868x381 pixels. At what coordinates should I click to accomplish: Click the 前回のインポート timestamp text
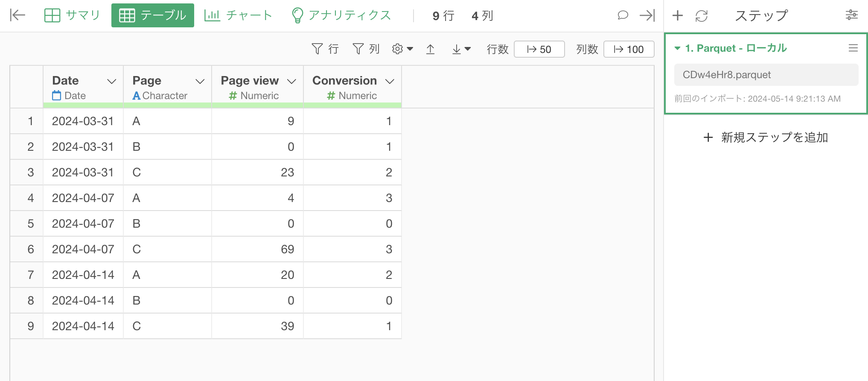[757, 99]
